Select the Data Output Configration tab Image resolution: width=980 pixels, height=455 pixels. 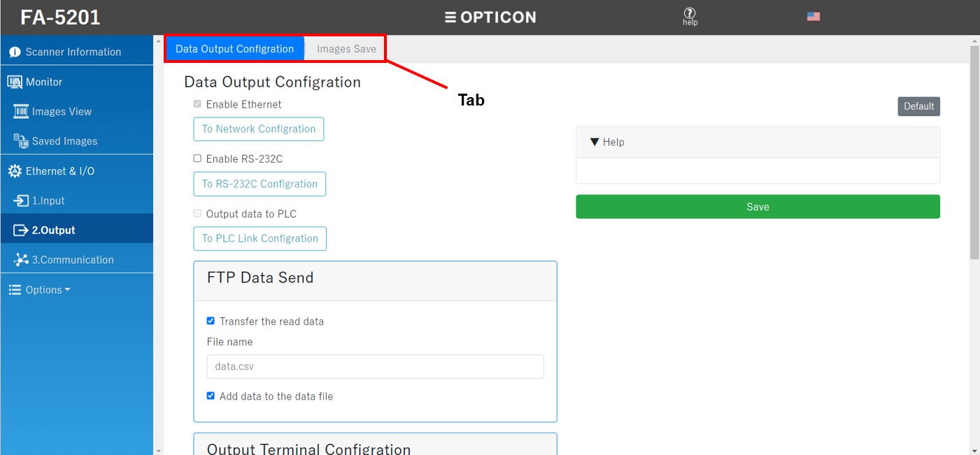pos(234,49)
